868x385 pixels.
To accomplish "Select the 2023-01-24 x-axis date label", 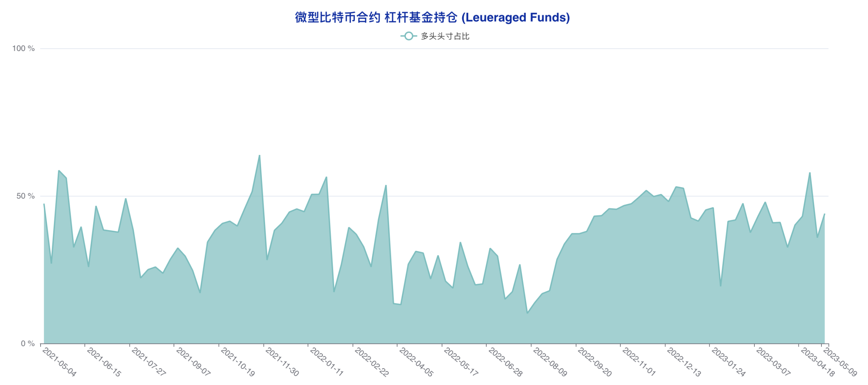I will pos(728,362).
